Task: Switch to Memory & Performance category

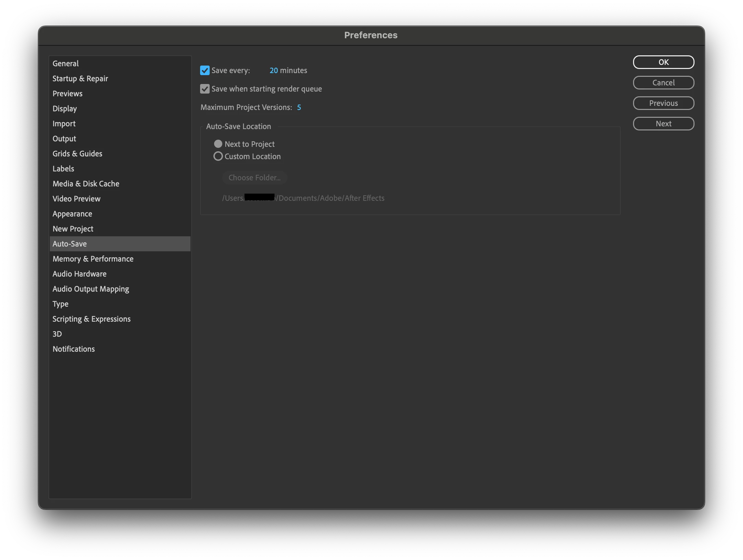Action: (x=93, y=259)
